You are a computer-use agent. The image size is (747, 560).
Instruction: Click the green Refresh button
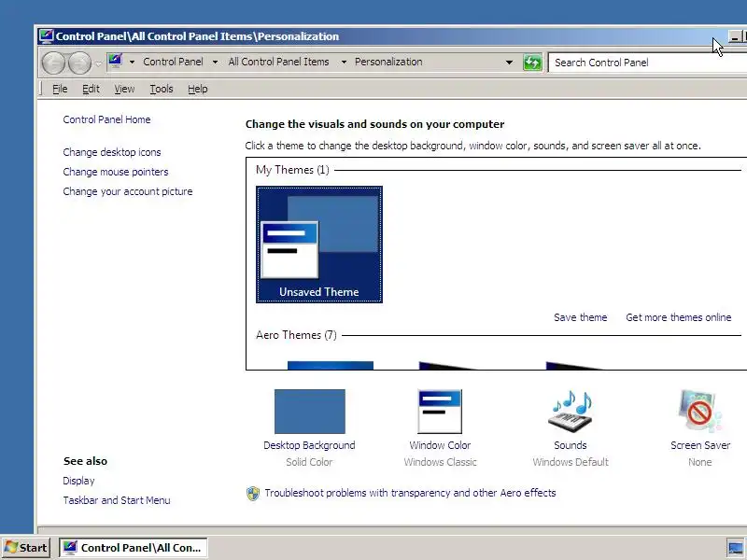click(532, 63)
